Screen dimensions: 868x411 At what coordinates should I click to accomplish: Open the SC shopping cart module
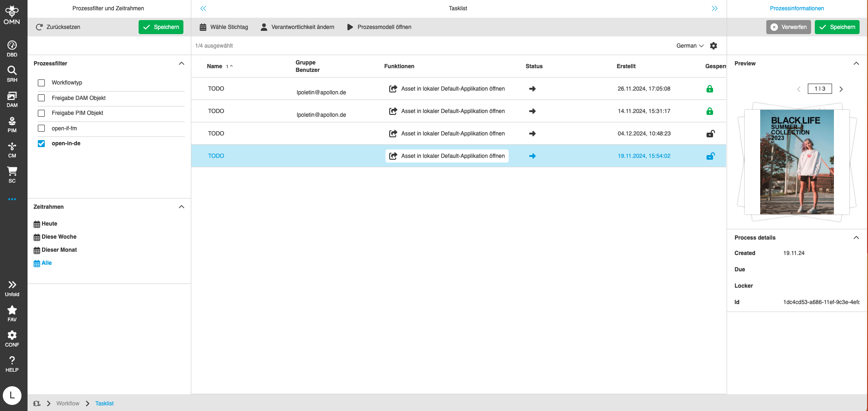pos(12,175)
